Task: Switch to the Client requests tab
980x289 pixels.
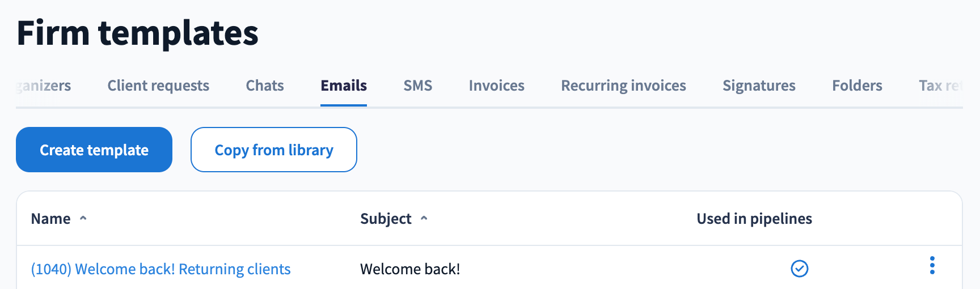Action: pyautogui.click(x=158, y=86)
